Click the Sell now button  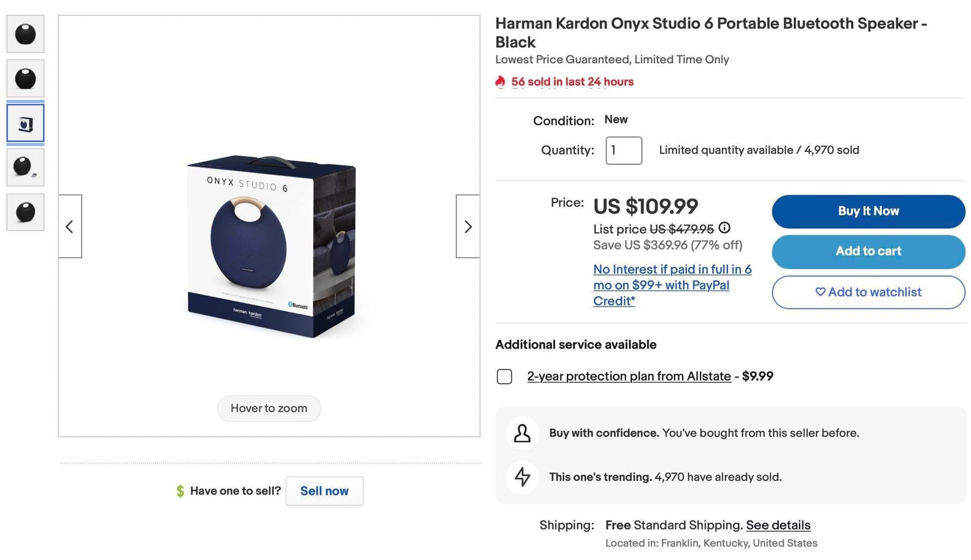tap(324, 491)
